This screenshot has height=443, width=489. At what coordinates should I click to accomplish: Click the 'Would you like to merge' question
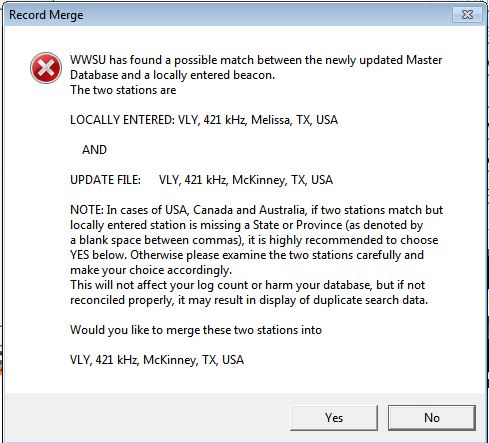click(x=196, y=330)
